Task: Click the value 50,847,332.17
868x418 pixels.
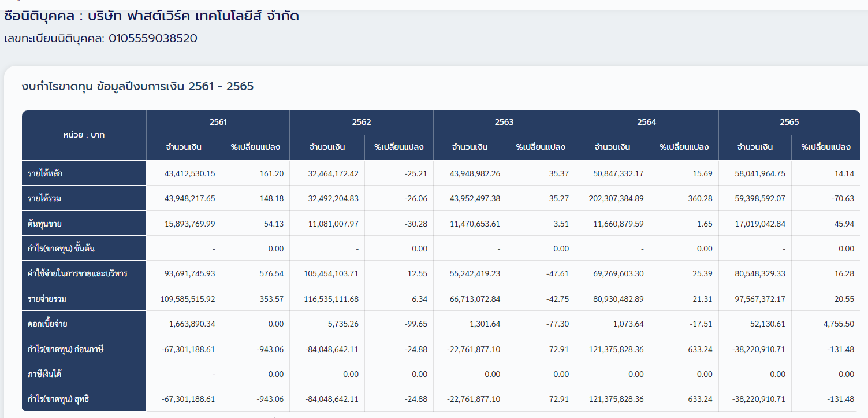Action: click(619, 173)
